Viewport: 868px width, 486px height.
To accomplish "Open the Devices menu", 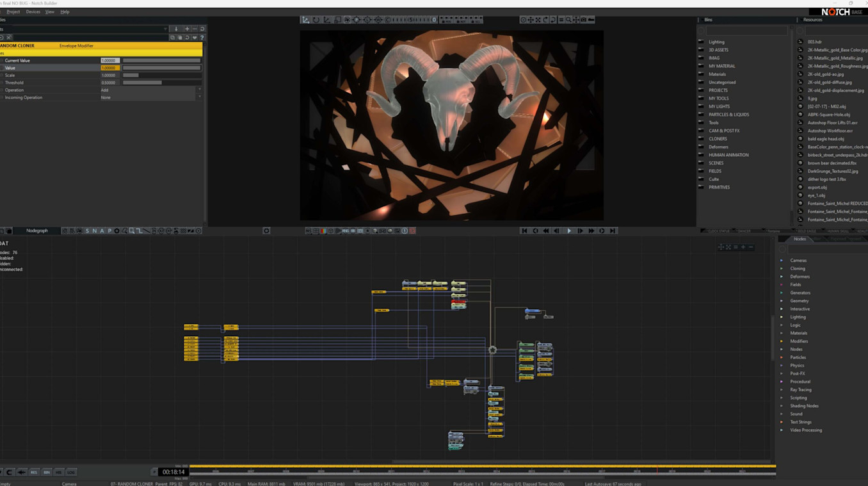I will pos(33,12).
